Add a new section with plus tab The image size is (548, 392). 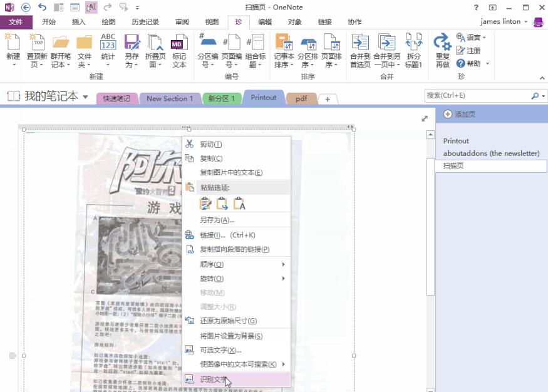point(328,99)
